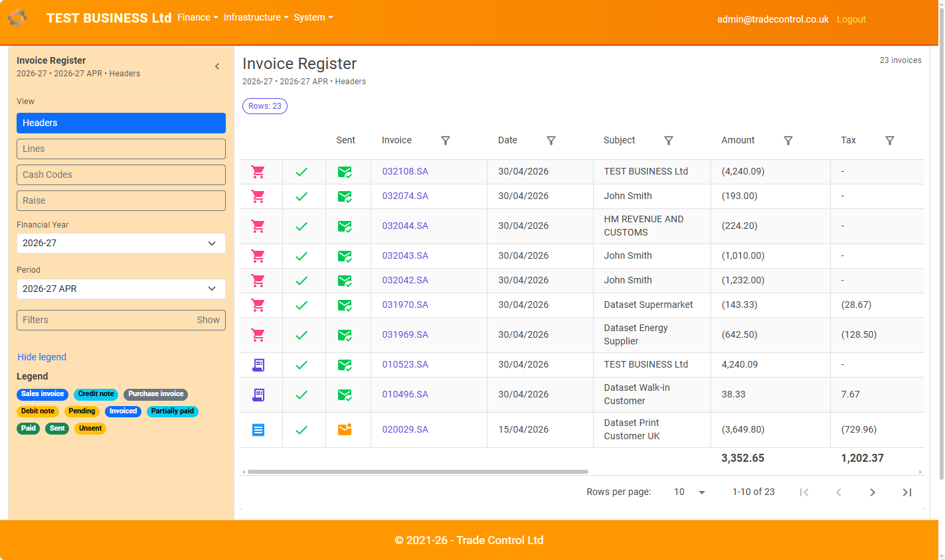Click purchase cart icon for invoice 032074.SA
Screen dimensions: 945x560
point(258,196)
